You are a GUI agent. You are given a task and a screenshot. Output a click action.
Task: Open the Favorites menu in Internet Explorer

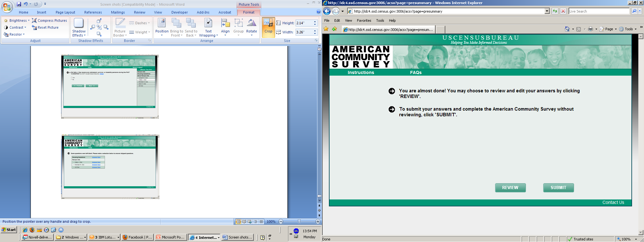[364, 20]
